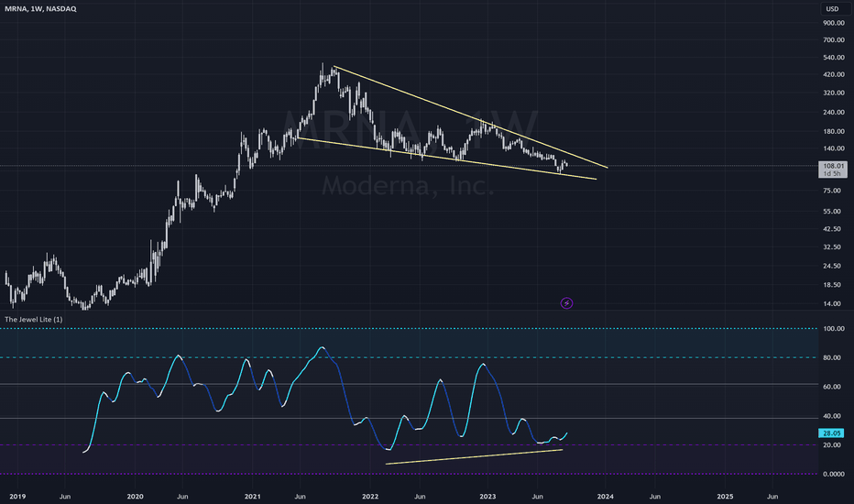Click the 540.00 price axis label

[x=833, y=57]
